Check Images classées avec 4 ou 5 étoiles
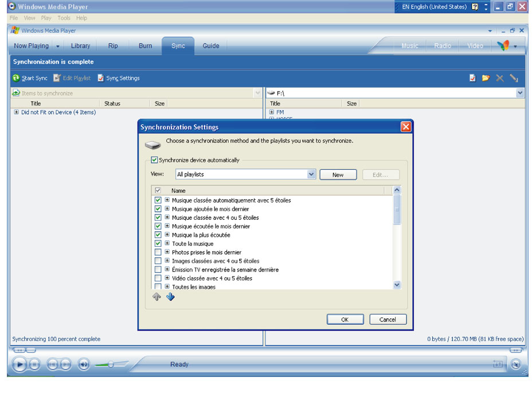 click(x=158, y=261)
